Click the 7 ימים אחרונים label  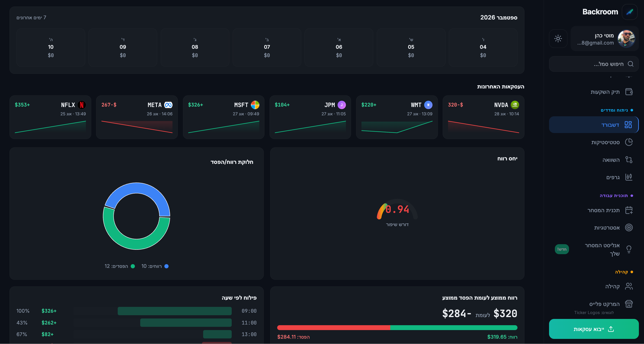pos(31,17)
